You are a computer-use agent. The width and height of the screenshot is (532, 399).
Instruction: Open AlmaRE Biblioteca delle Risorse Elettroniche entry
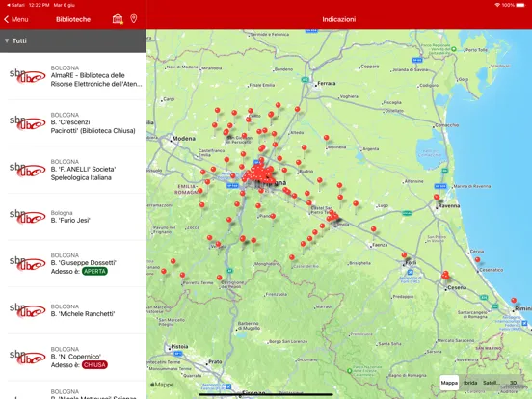click(x=73, y=76)
